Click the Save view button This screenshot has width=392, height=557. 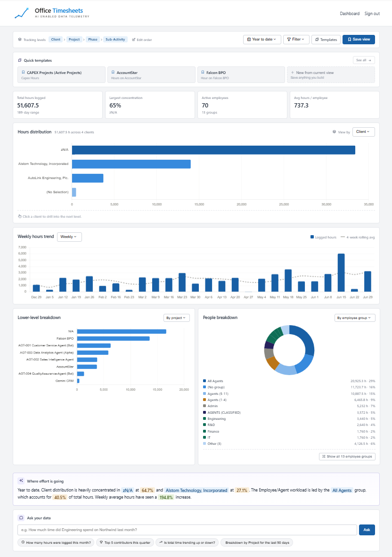click(x=359, y=40)
